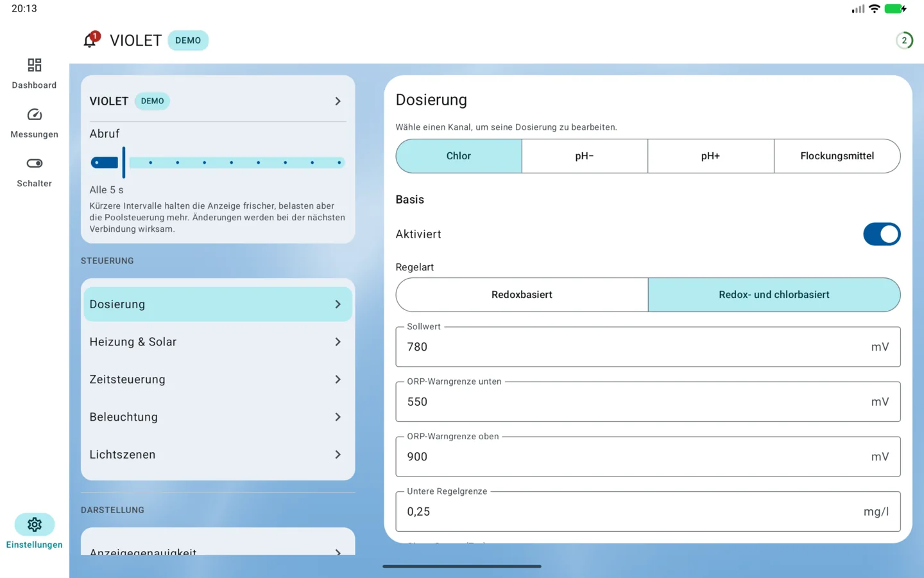The image size is (924, 578).
Task: Click the Regelart label
Action: coord(415,267)
